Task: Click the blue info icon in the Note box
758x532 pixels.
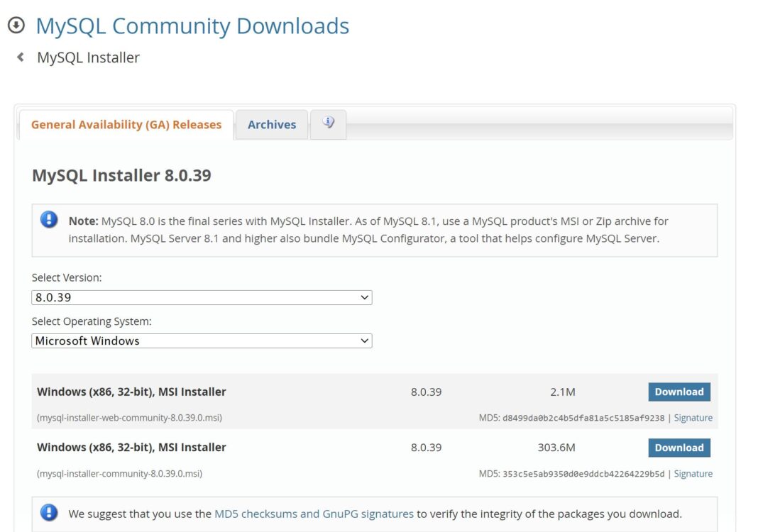Action: (x=49, y=219)
